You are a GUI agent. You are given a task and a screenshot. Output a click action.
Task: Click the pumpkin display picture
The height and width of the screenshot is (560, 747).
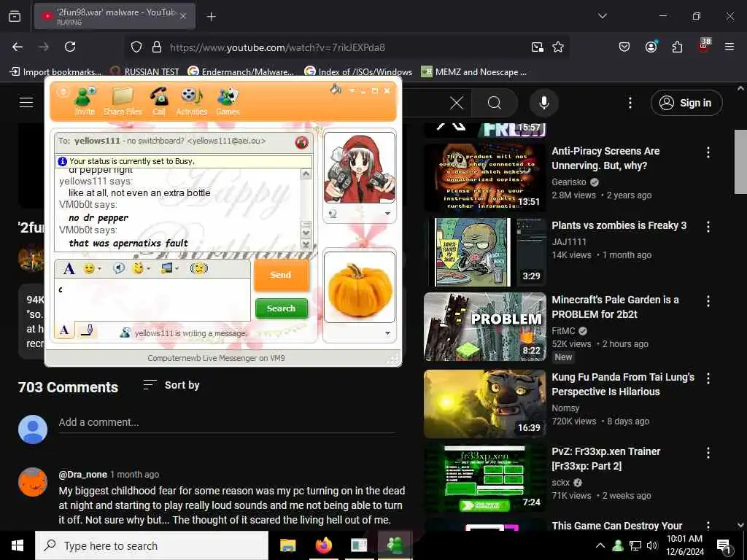point(360,287)
